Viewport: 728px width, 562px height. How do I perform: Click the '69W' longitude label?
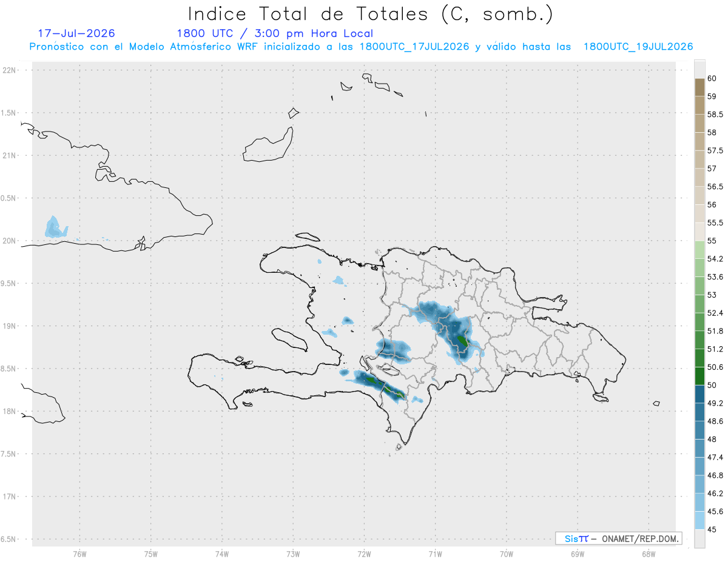click(x=578, y=553)
